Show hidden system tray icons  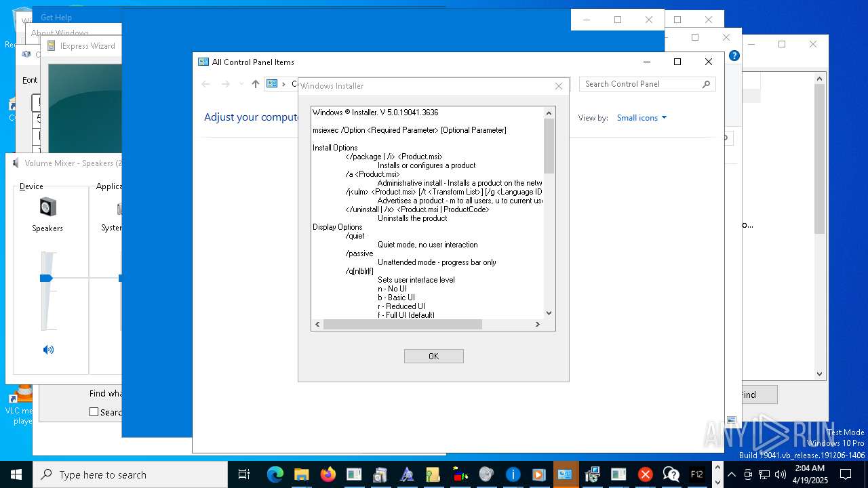(731, 474)
